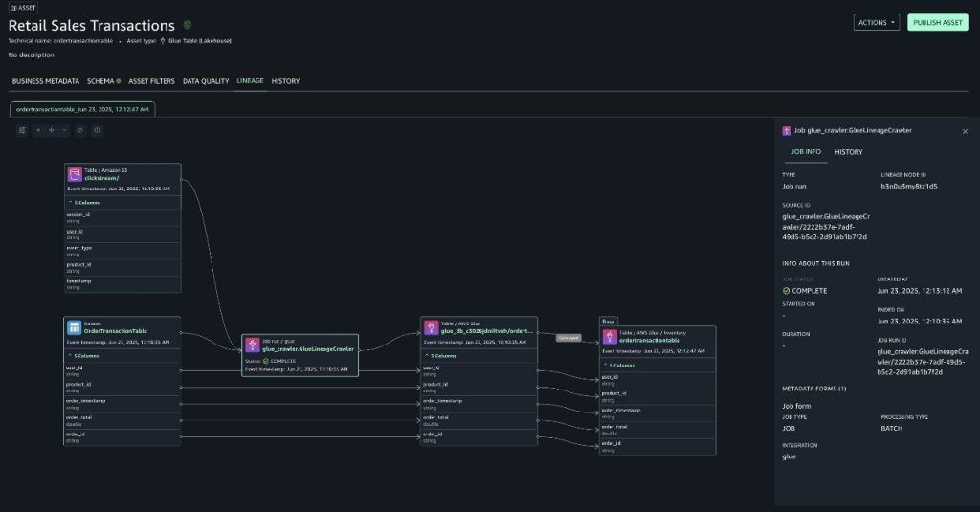Click the Created At timestamp Jun 23, 2025, 12:13:12 AM
This screenshot has width=980, height=512.
[x=920, y=291]
